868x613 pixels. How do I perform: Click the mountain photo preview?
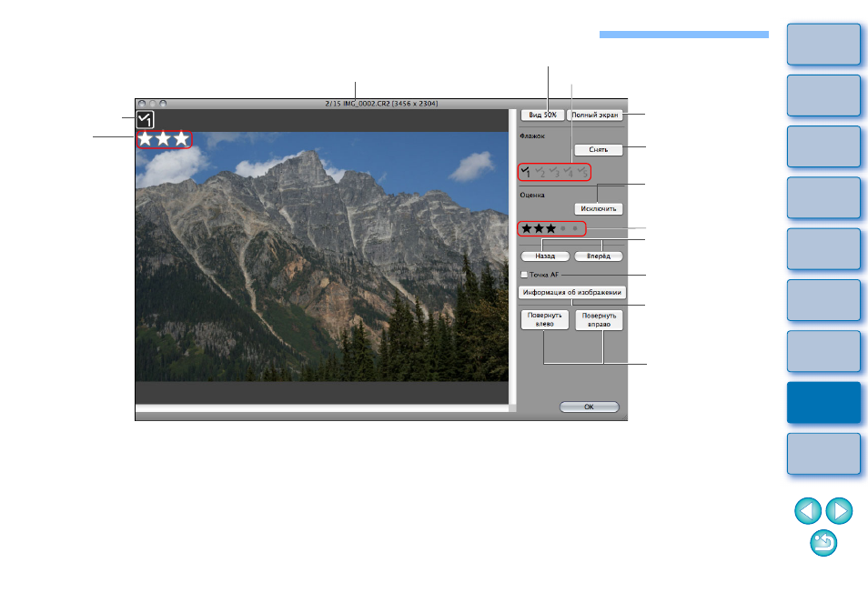(321, 256)
